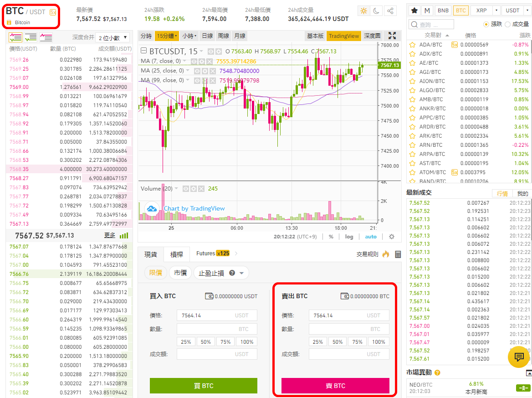Expand chart to fullscreen

tap(392, 36)
